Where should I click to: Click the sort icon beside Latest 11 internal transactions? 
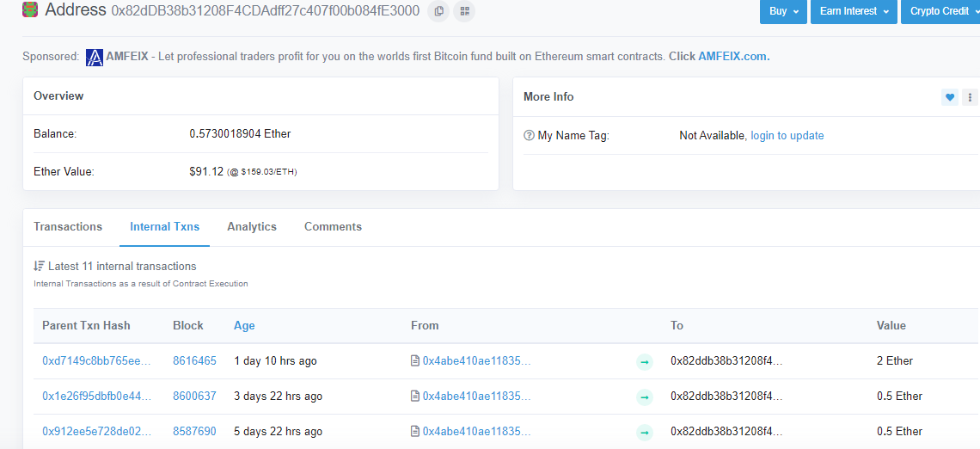39,267
